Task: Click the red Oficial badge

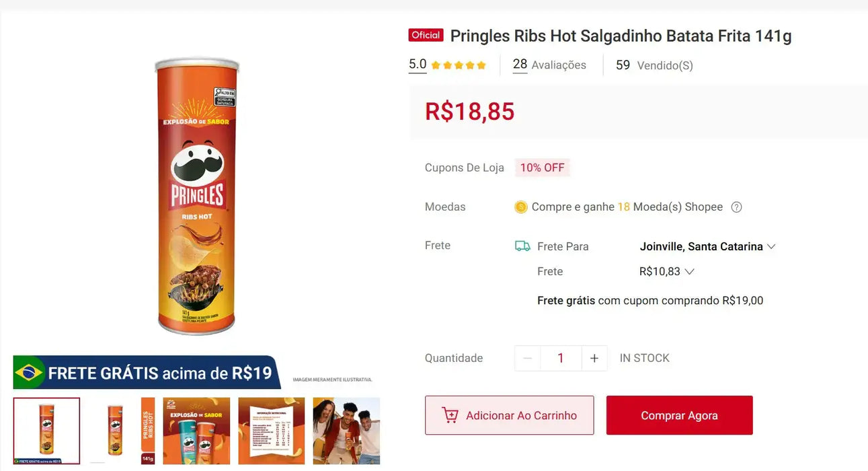Action: (x=426, y=35)
